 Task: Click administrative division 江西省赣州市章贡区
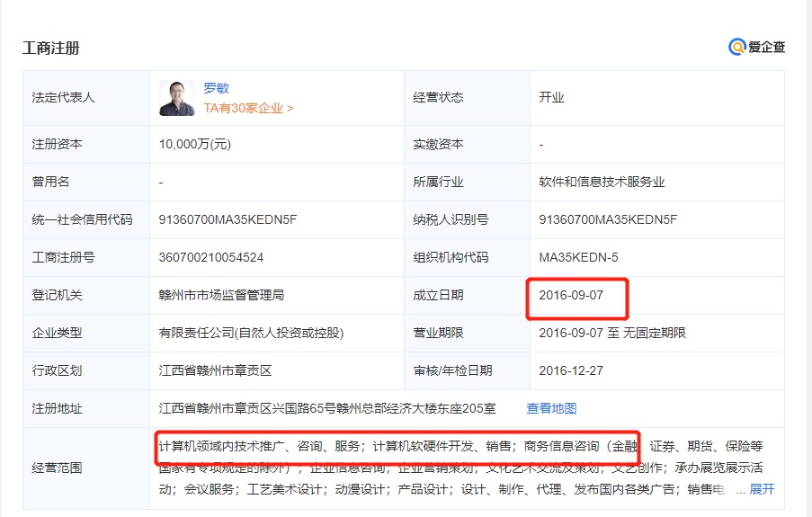215,370
